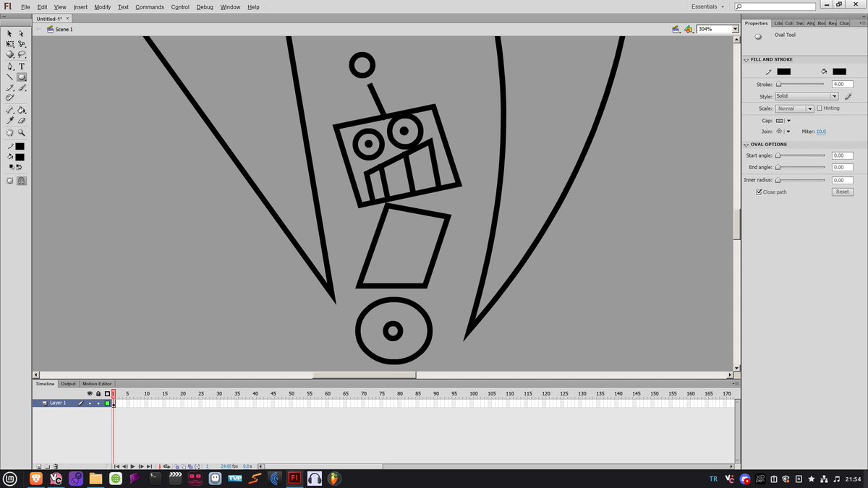868x488 pixels.
Task: Toggle Snap to Objects magnet
Action: pos(22,181)
